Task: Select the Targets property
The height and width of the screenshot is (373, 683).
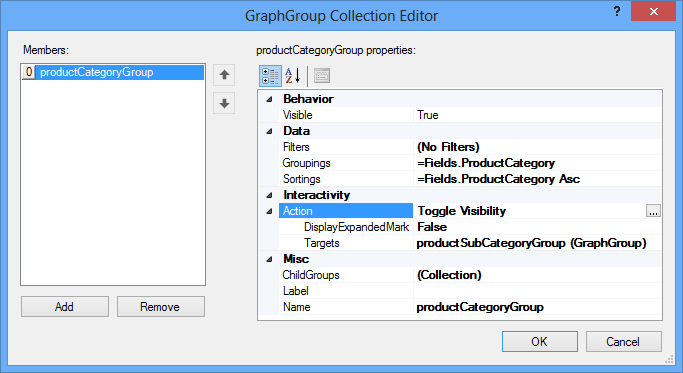Action: click(x=346, y=243)
